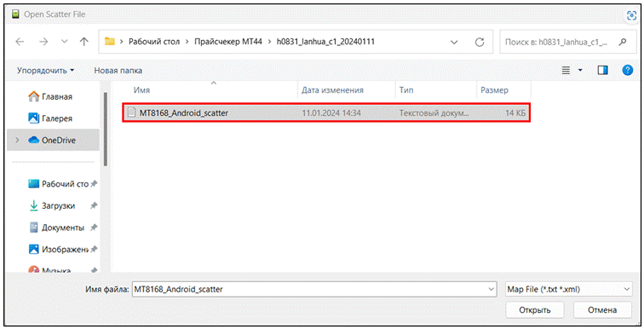Open view options dropdown arrow
The height and width of the screenshot is (329, 644).
580,70
